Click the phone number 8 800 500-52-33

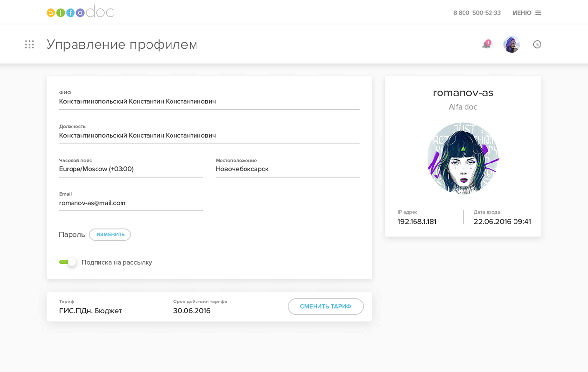(x=477, y=13)
